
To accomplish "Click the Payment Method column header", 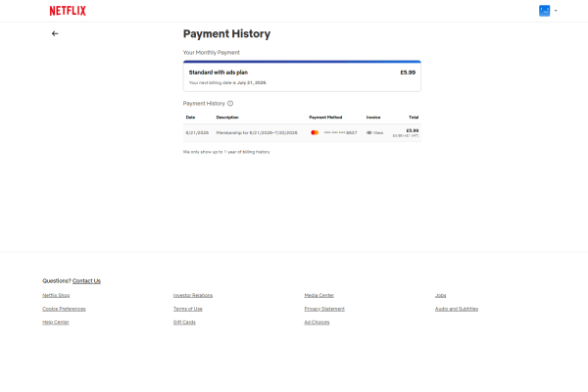I will tap(325, 118).
